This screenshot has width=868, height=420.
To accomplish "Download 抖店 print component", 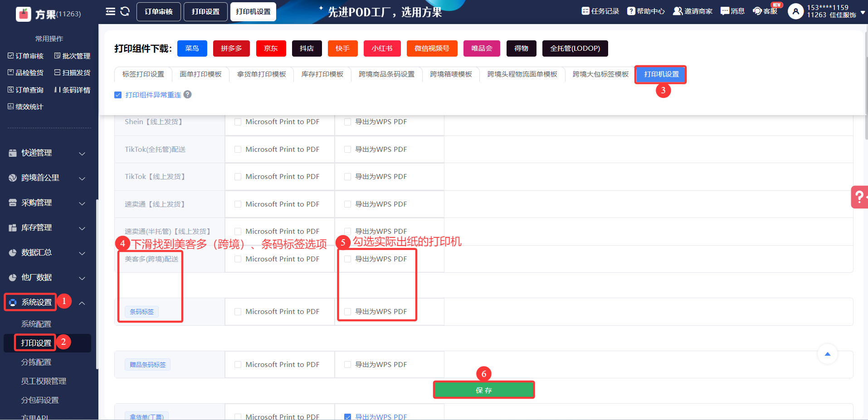I will coord(307,48).
